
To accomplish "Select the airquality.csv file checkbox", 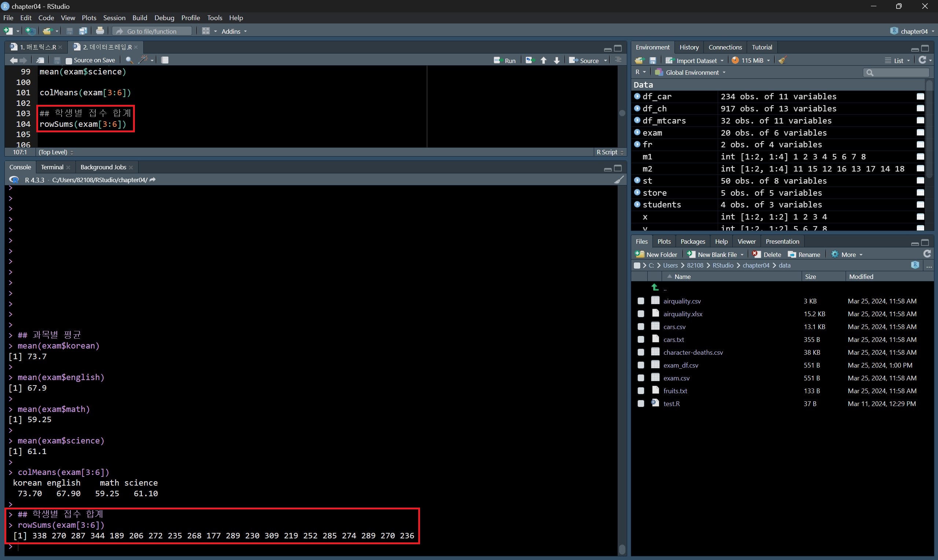I will (x=641, y=301).
